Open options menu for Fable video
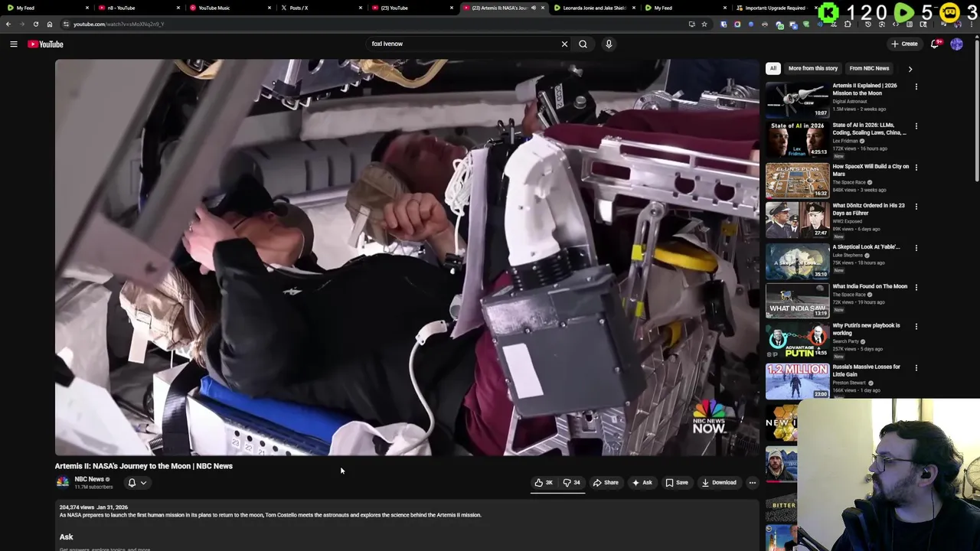 pos(916,248)
